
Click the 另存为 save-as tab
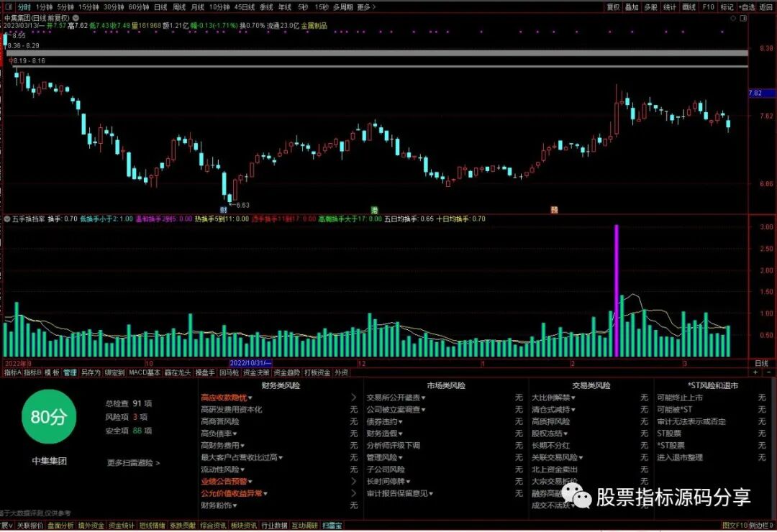click(91, 372)
